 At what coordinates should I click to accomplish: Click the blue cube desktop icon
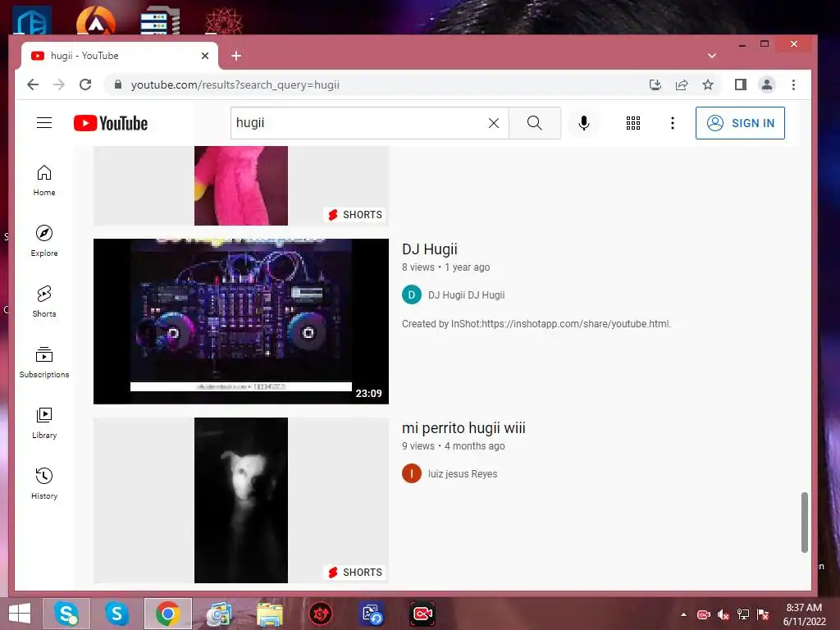coord(32,22)
